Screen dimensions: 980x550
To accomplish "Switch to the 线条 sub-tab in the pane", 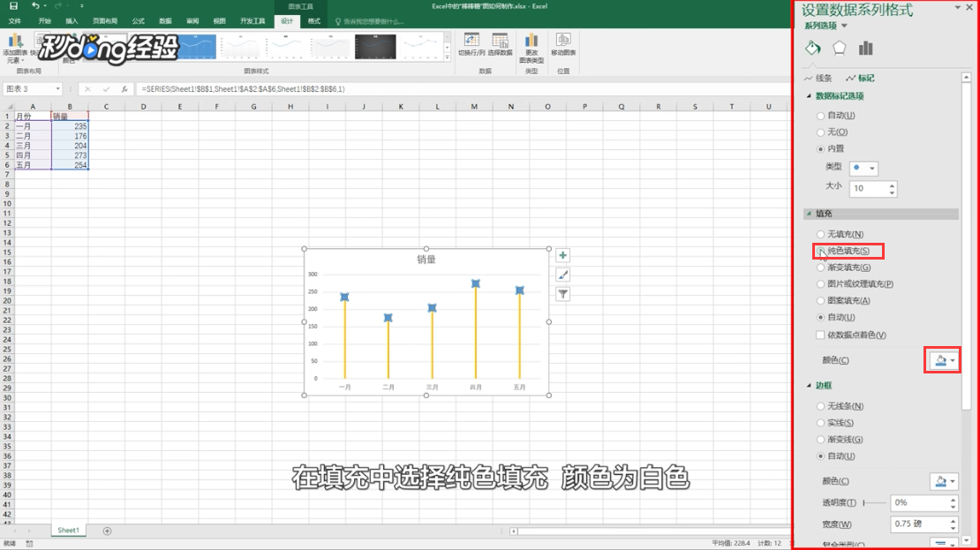I will coord(818,78).
